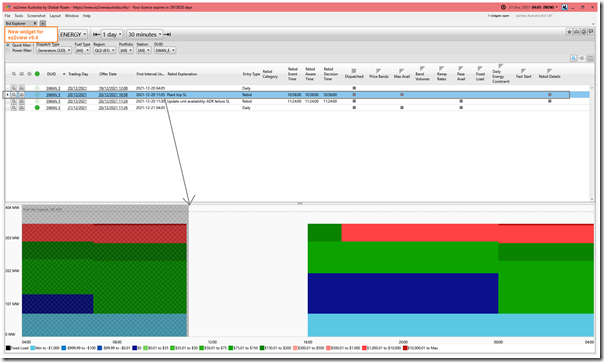
Task: Open details icon on first SWAN_E row
Action: (x=22, y=88)
